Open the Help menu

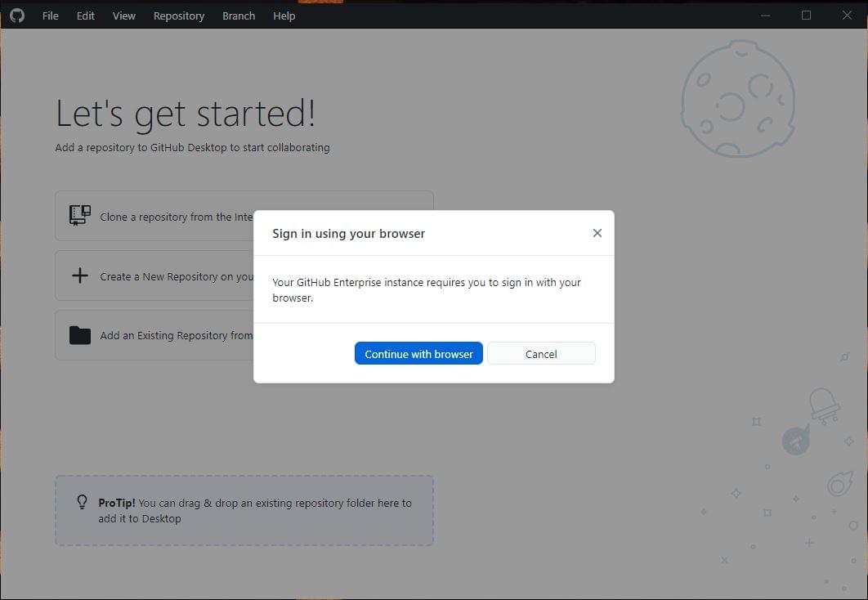284,16
